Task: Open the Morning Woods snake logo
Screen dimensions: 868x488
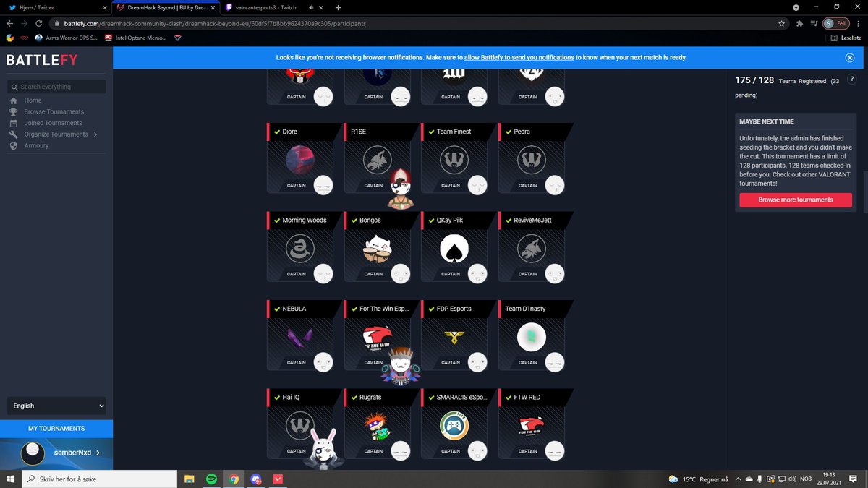Action: coord(300,249)
